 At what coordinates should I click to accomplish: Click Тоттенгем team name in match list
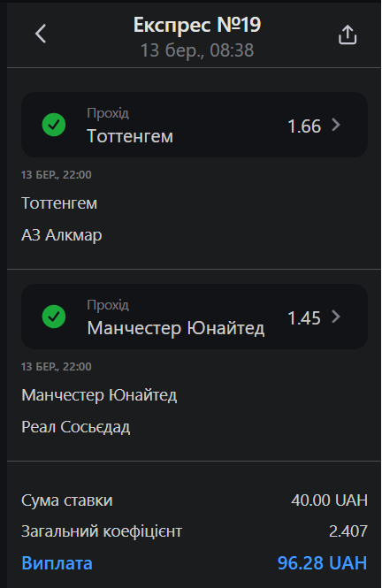(x=59, y=203)
